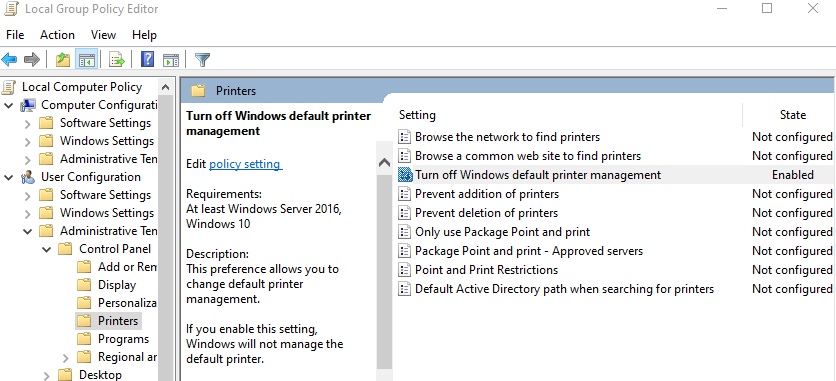Viewport: 836px width, 381px height.
Task: Open the Help question mark icon
Action: click(148, 59)
